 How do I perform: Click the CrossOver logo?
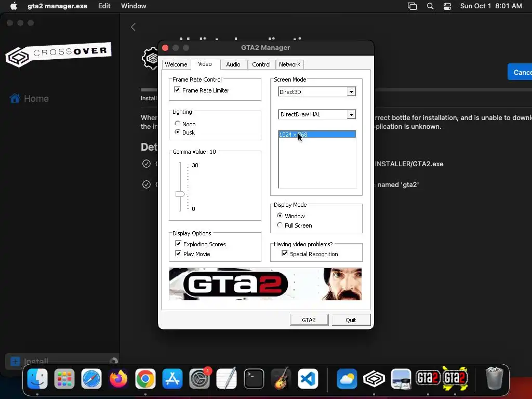[58, 54]
